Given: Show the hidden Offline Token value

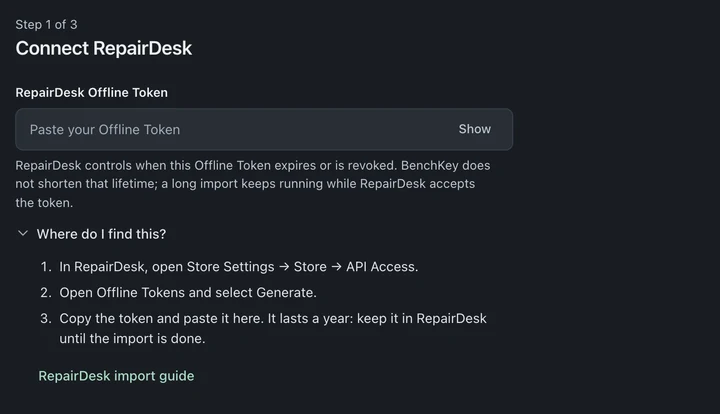Looking at the screenshot, I should tap(475, 129).
